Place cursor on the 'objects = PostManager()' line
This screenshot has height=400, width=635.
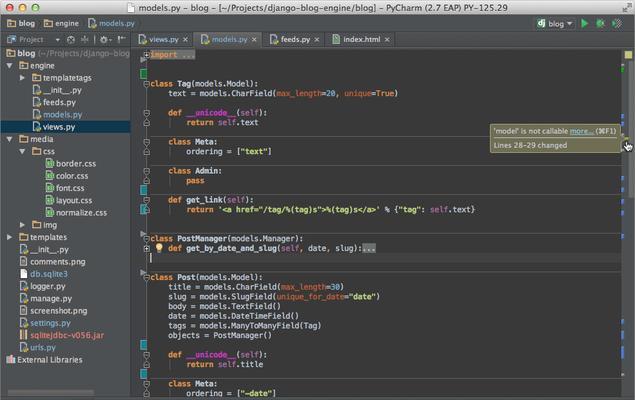click(220, 335)
